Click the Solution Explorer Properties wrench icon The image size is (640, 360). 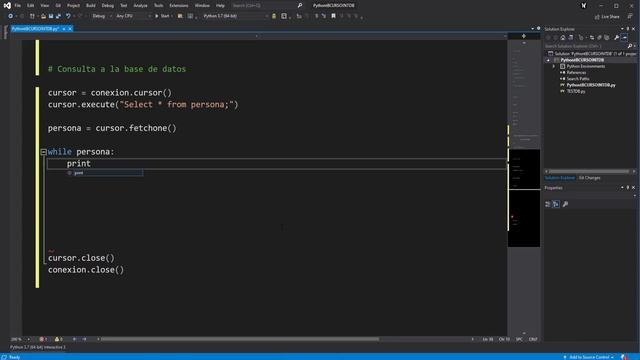click(616, 38)
